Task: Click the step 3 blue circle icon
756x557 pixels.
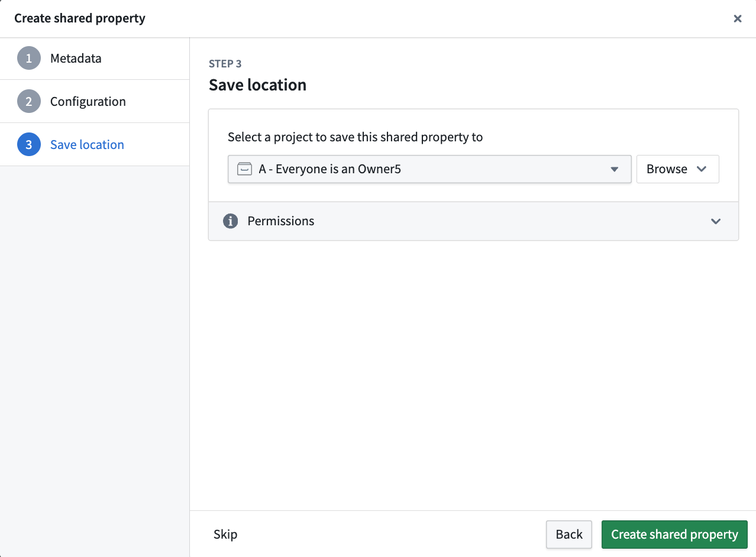Action: [29, 144]
